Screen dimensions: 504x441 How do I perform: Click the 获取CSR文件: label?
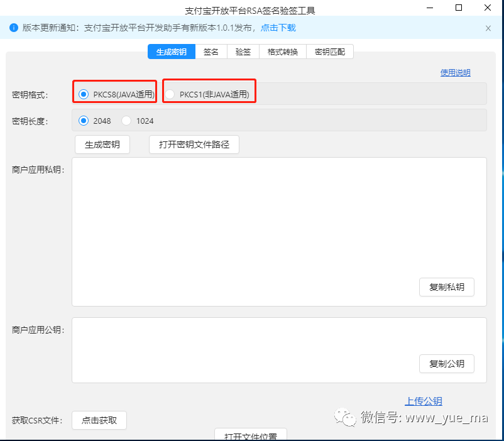point(37,420)
